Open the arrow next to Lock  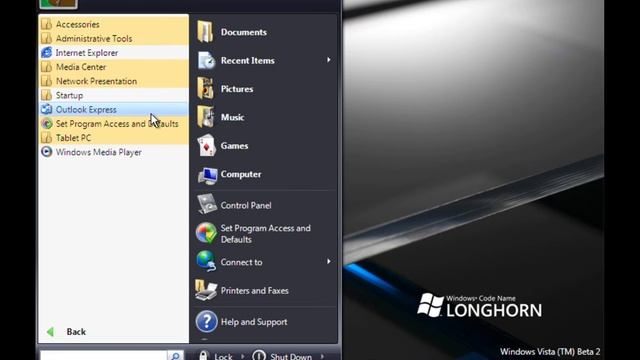click(242, 356)
